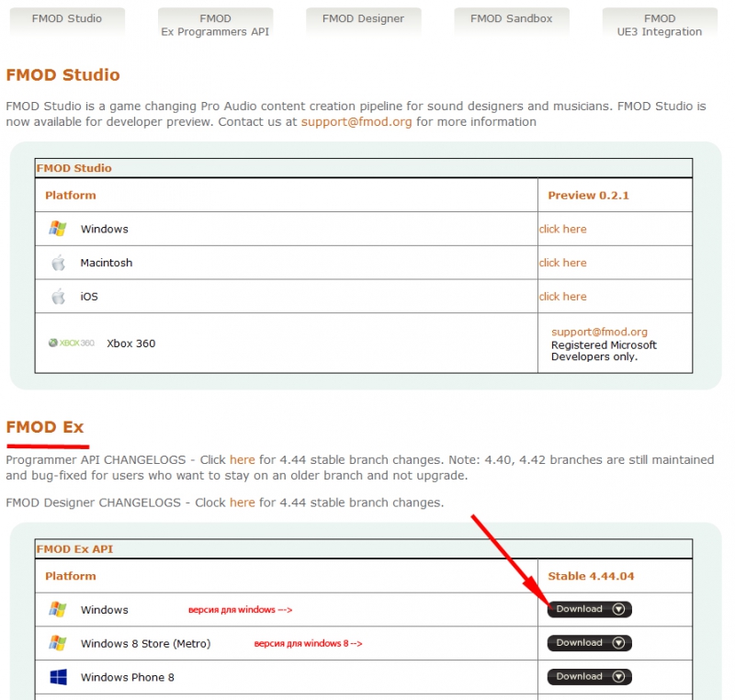Click the Windows Phone 8 blue logo icon
Image resolution: width=735 pixels, height=700 pixels.
point(58,677)
